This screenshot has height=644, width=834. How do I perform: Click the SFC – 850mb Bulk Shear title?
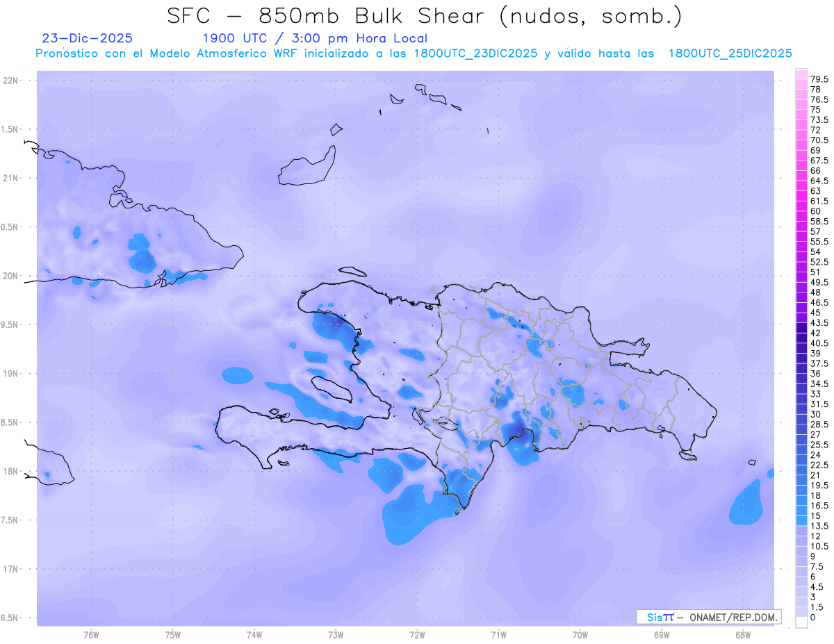click(x=425, y=15)
